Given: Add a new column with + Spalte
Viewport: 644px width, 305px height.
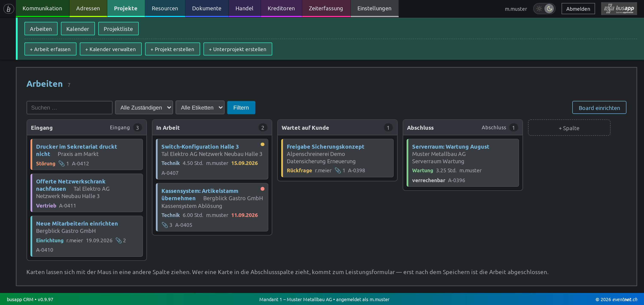Looking at the screenshot, I should coord(569,128).
